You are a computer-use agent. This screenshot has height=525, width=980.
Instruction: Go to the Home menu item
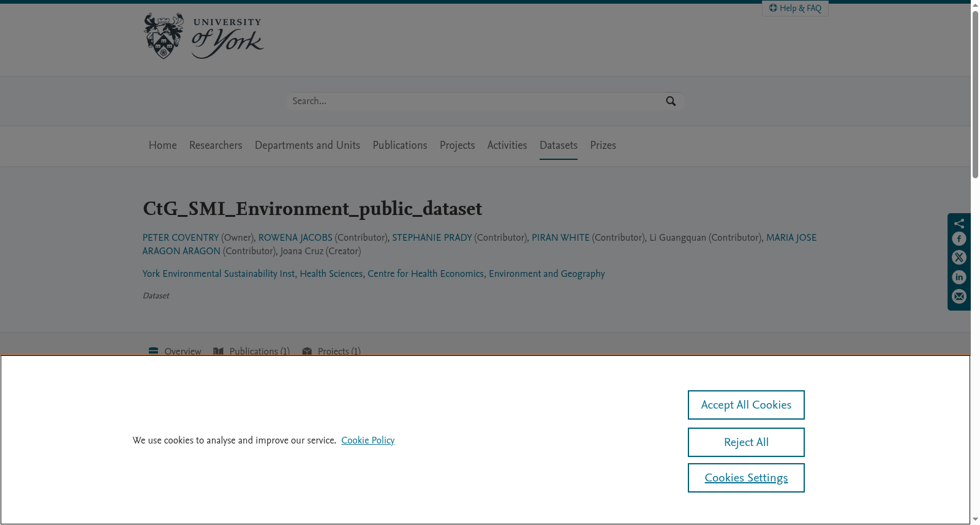163,145
